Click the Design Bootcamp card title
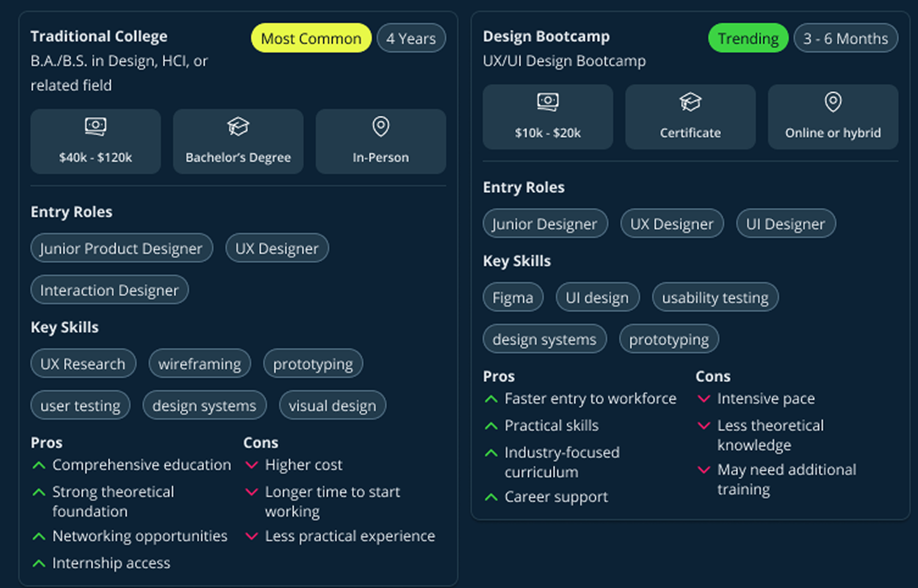918x588 pixels. tap(546, 37)
